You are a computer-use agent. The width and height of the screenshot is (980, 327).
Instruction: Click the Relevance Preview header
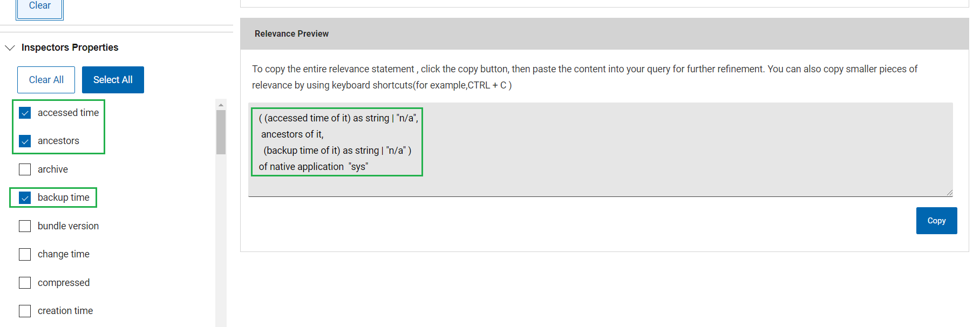(x=291, y=33)
